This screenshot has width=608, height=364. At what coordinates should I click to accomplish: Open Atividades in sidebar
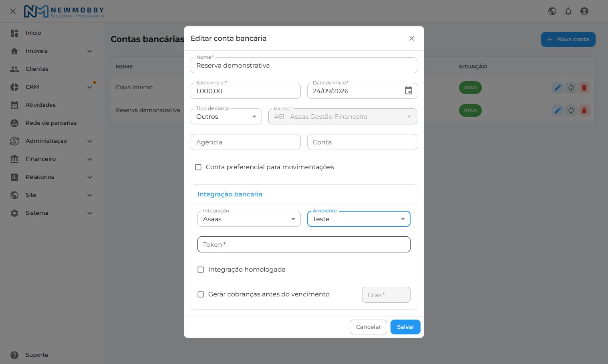(52, 105)
